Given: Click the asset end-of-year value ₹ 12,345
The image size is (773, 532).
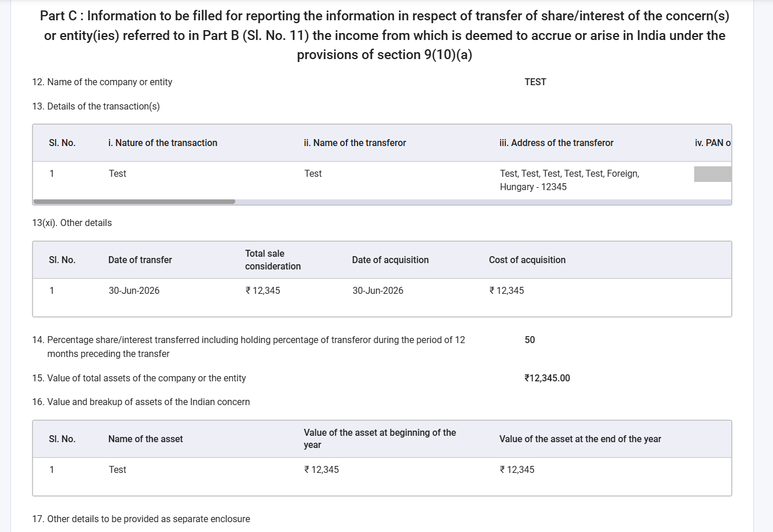Looking at the screenshot, I should click(517, 469).
